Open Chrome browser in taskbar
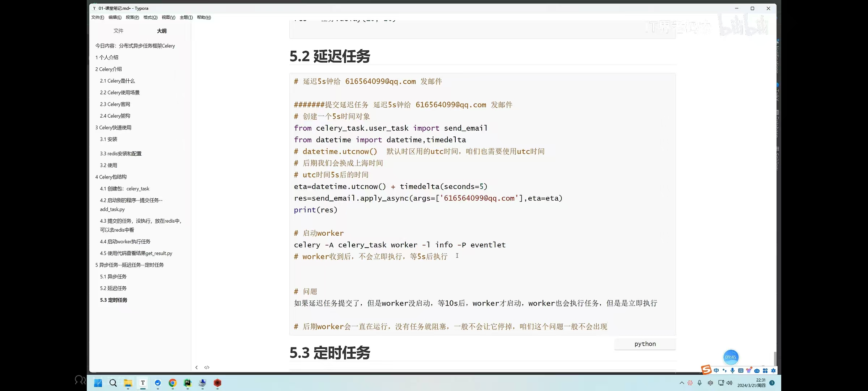 (x=173, y=383)
